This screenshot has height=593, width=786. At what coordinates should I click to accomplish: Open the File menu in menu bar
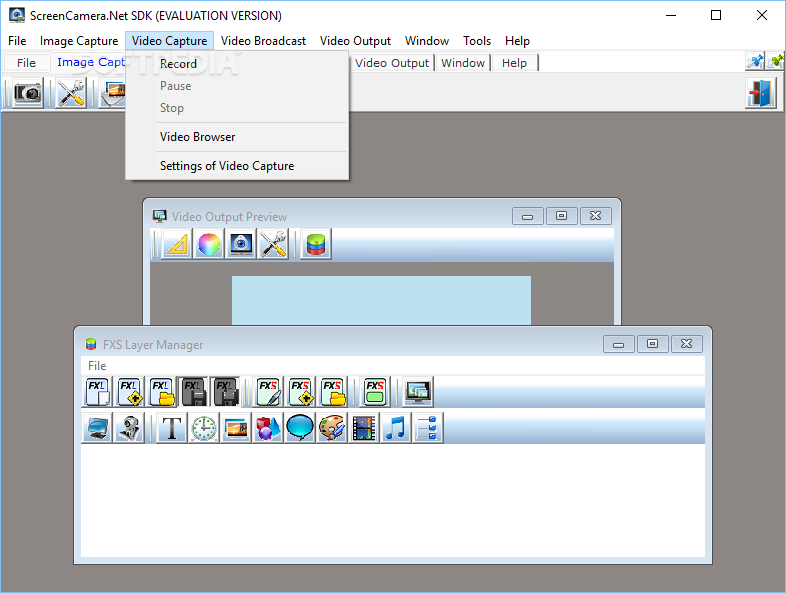point(17,41)
